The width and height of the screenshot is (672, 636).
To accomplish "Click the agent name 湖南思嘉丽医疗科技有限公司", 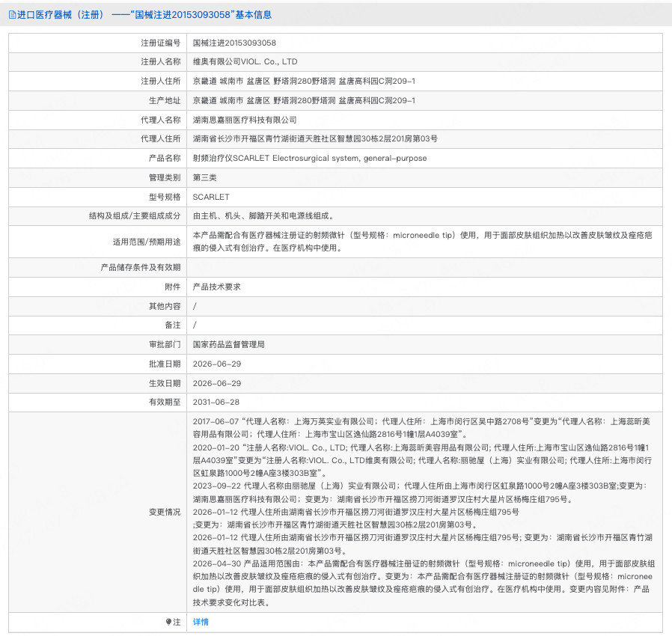I will [245, 120].
